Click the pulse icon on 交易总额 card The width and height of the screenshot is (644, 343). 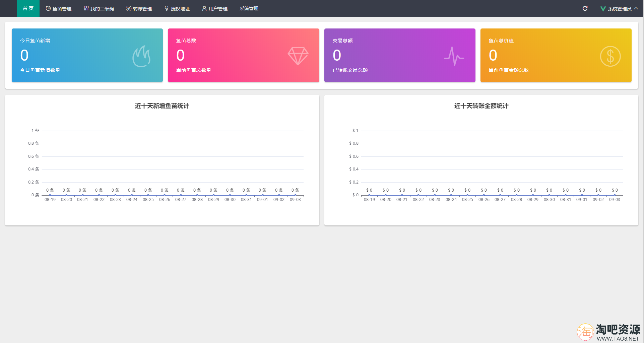click(454, 56)
